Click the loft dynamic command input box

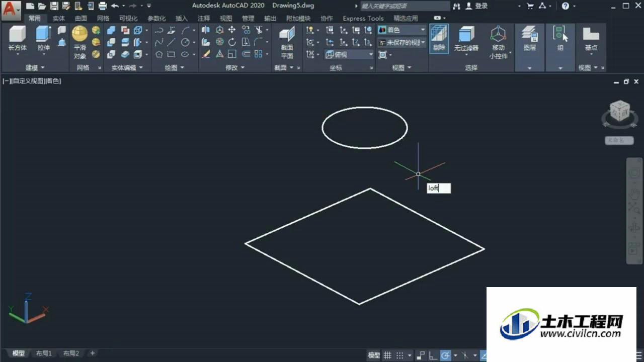coord(439,188)
